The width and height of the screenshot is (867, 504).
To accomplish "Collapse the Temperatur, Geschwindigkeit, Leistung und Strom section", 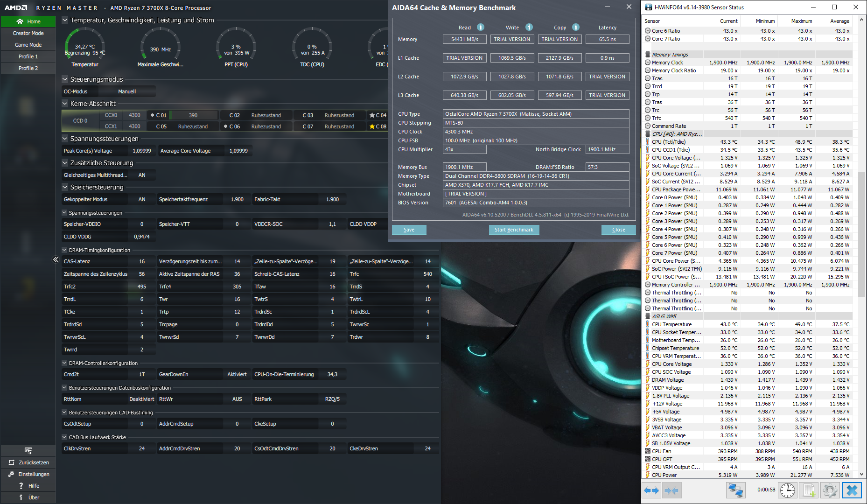I will point(65,20).
